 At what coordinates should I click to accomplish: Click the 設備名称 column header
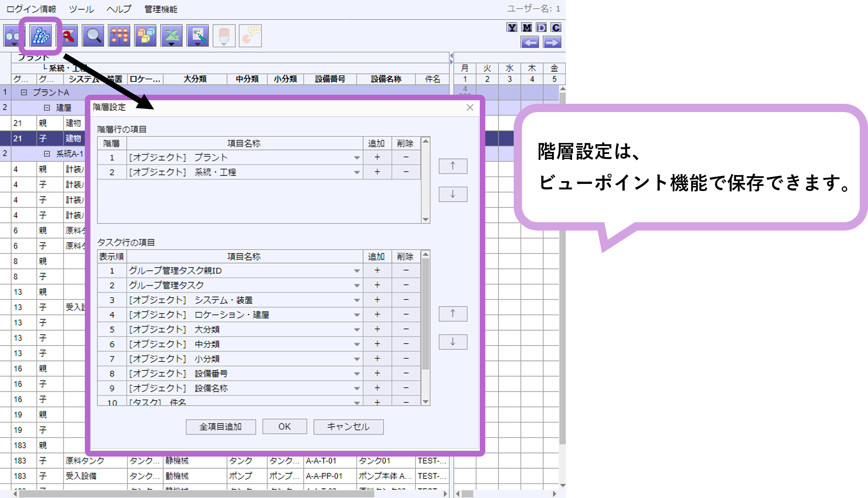point(386,79)
